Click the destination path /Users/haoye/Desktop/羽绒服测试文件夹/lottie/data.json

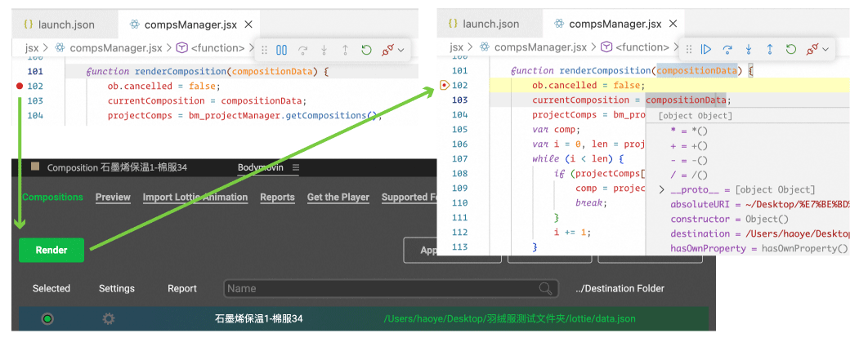[x=510, y=319]
